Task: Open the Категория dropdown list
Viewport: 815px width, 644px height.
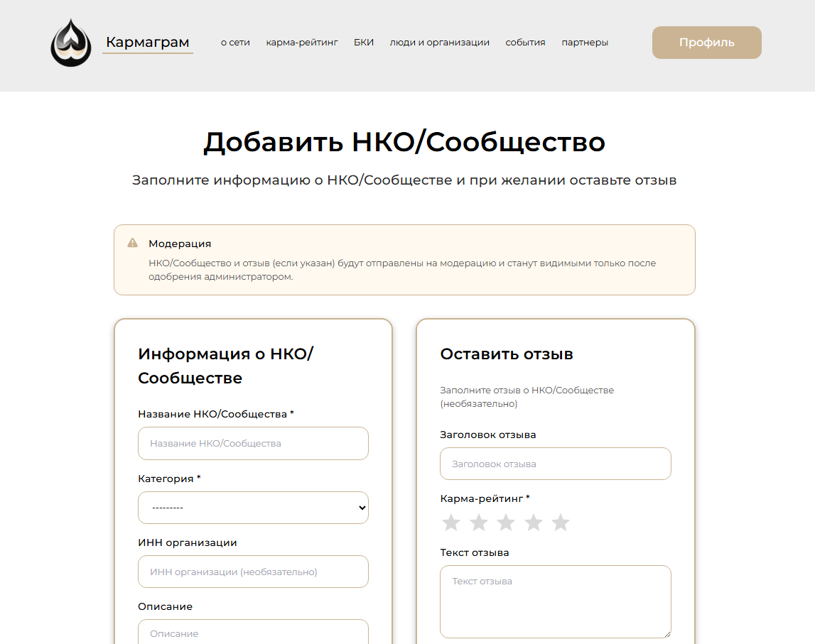Action: (x=253, y=508)
